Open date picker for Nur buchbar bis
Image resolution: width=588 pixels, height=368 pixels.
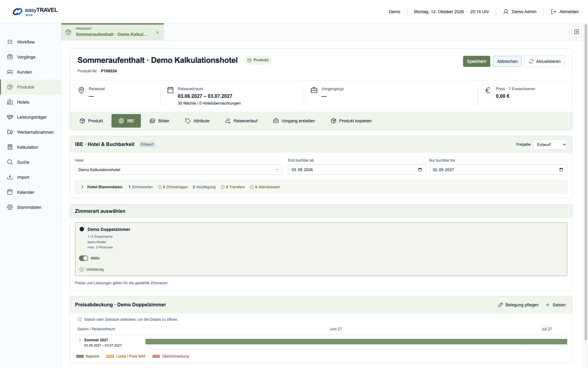(561, 170)
